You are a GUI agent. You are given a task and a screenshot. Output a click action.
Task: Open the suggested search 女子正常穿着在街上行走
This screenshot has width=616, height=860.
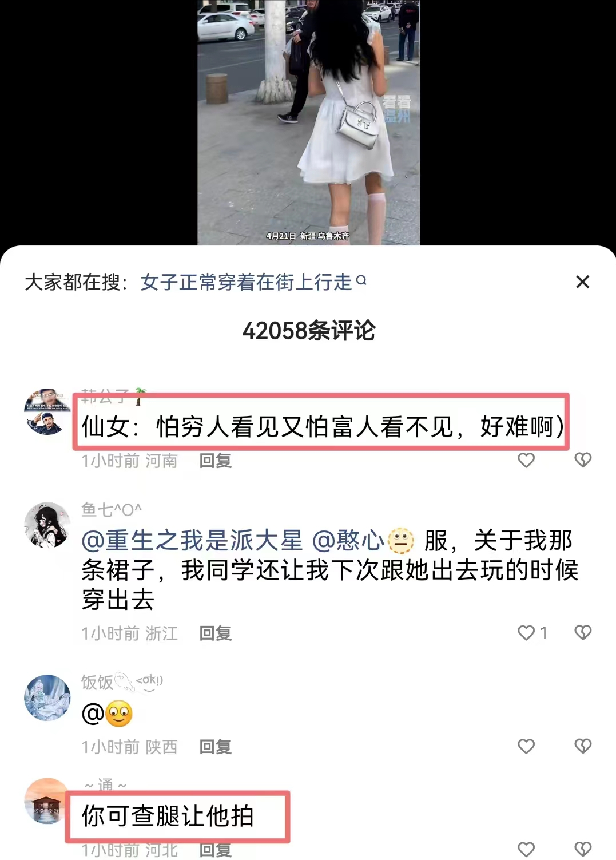pos(246,282)
